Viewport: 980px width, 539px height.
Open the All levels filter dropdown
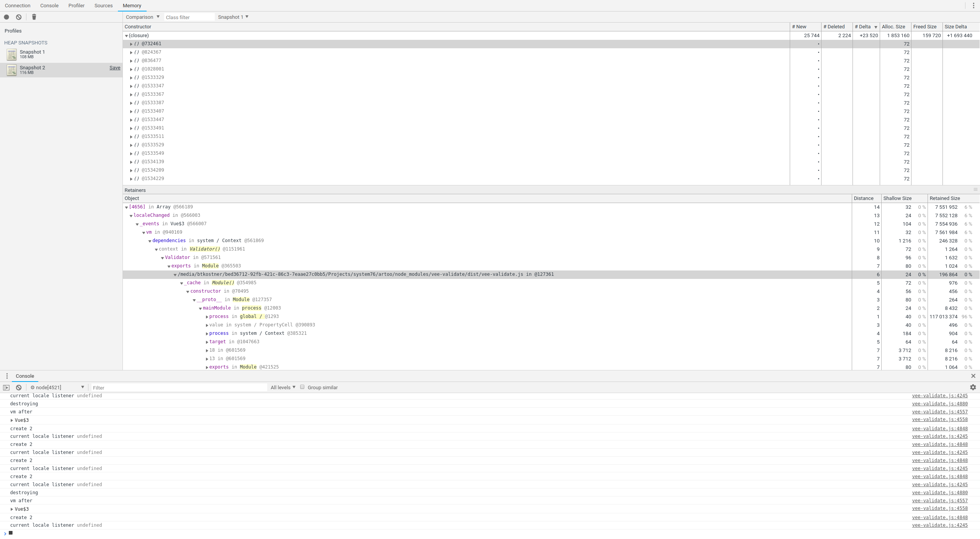(x=282, y=387)
